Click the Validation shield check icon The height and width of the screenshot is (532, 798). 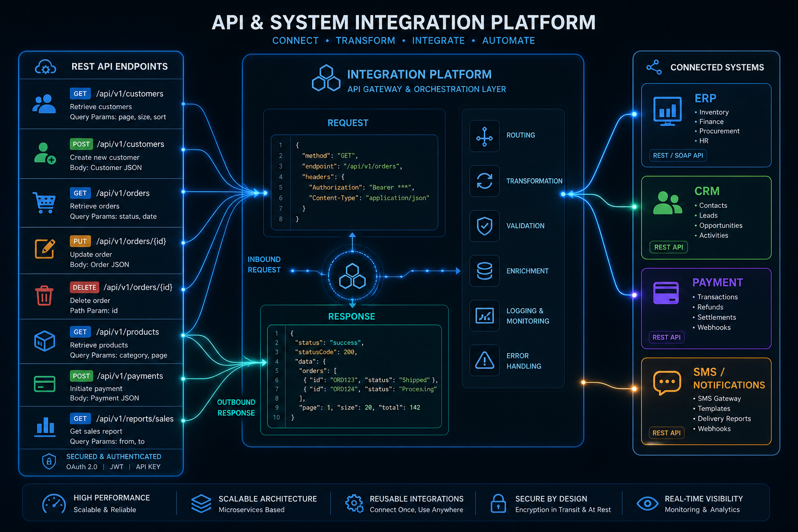coord(484,226)
